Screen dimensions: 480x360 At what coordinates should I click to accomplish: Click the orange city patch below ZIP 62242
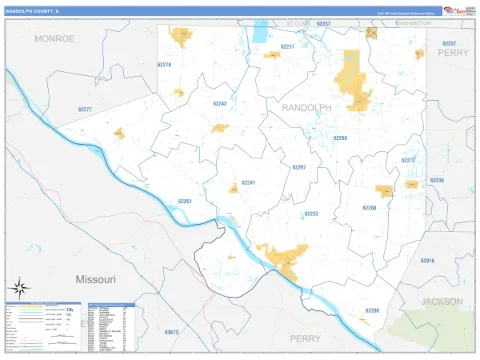click(220, 128)
